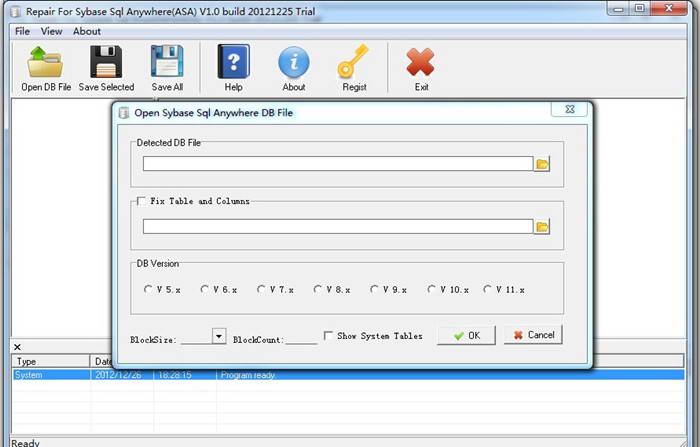The height and width of the screenshot is (447, 700).
Task: Click the Type column header
Action: 51,361
